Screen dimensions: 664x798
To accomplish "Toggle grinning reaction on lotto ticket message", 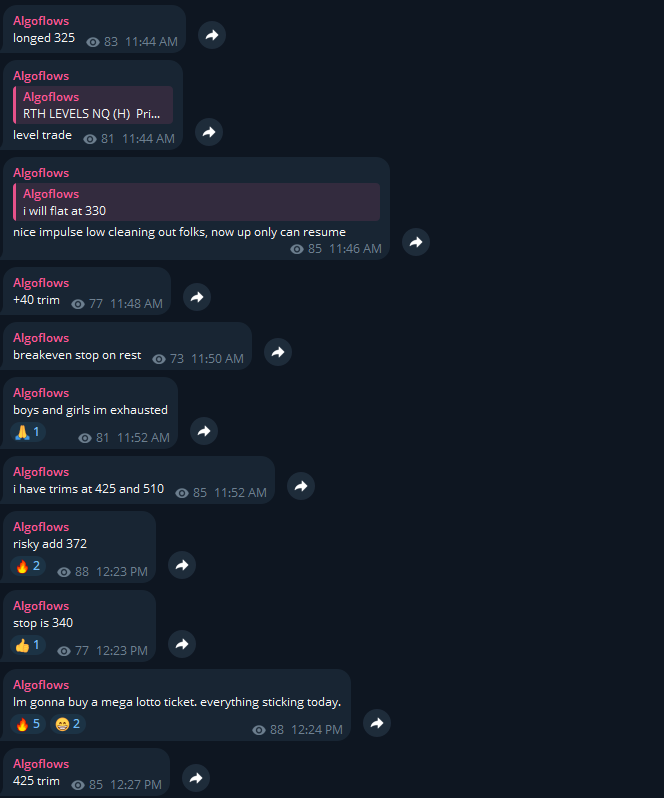I will coord(68,724).
